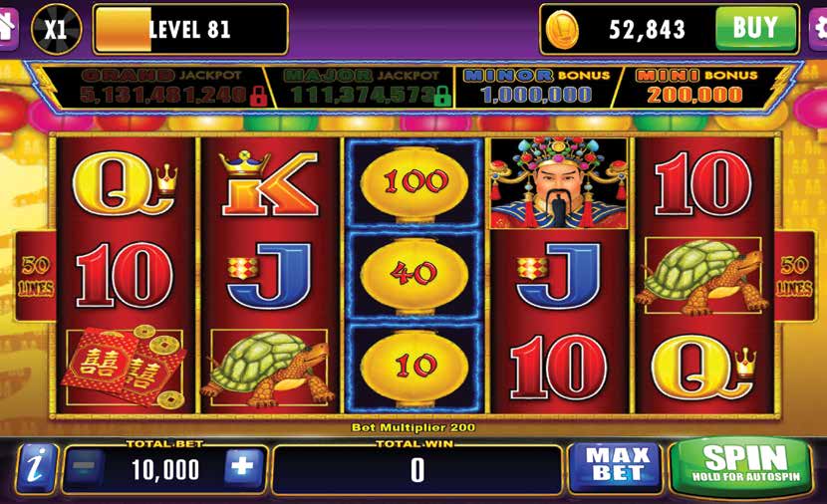Viewport: 827px width, 504px height.
Task: Select the Minor Bonus 1,000,000 panel
Action: 536,88
